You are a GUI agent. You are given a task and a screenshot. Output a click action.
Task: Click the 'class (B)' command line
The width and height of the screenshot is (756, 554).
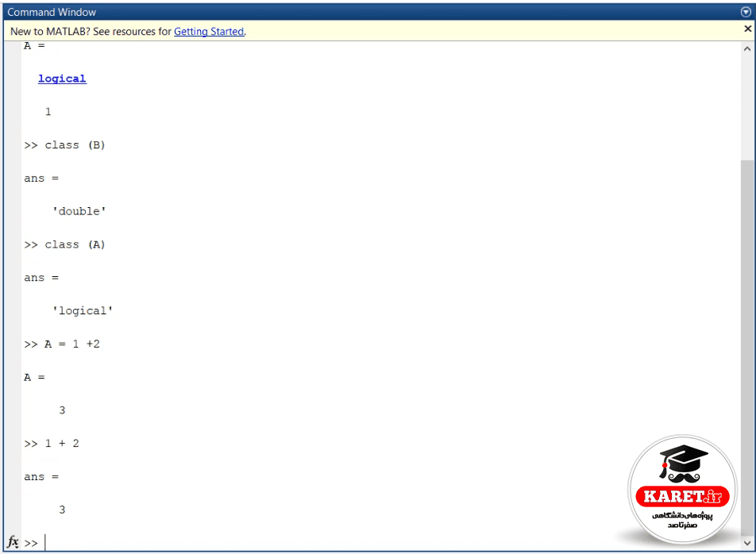pos(64,145)
